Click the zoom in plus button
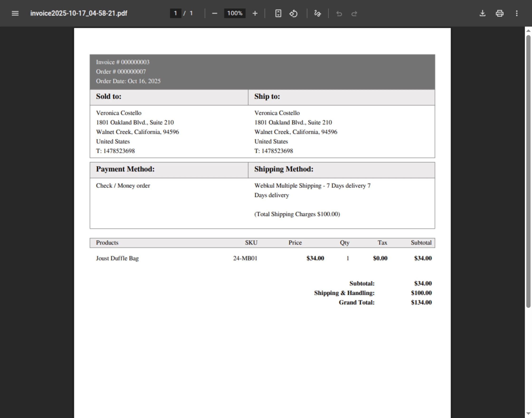 click(x=255, y=13)
